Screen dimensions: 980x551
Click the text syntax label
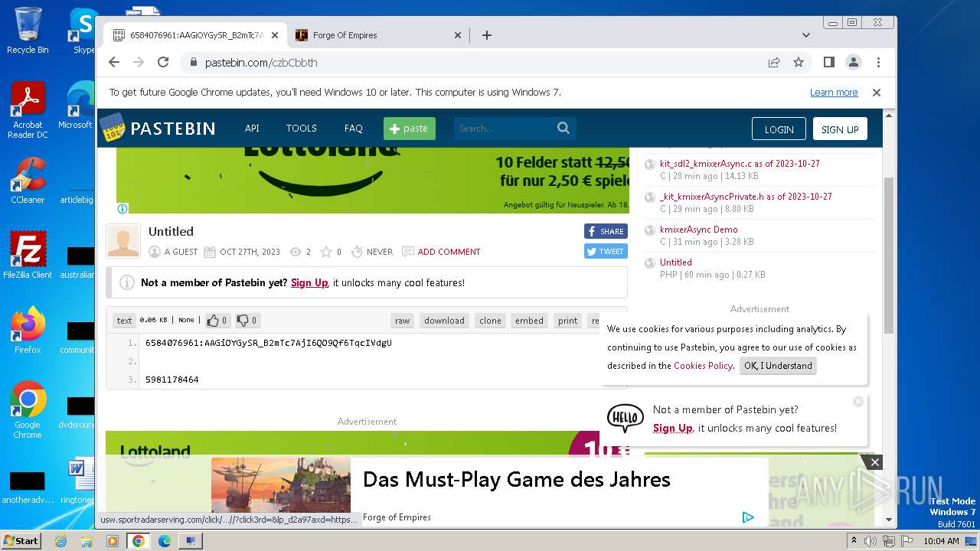[124, 321]
